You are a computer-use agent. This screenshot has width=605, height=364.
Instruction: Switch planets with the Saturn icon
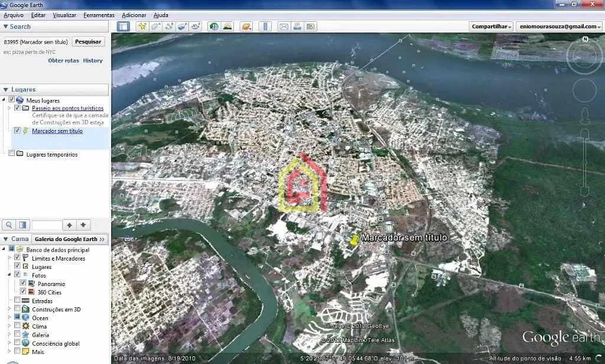pyautogui.click(x=246, y=26)
